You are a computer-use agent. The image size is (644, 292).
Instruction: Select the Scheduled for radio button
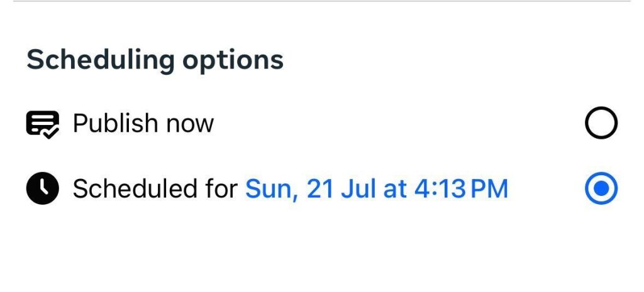[601, 188]
